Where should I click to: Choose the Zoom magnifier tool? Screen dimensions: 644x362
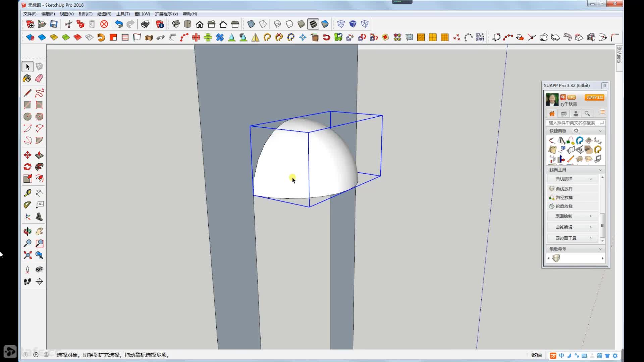click(28, 243)
